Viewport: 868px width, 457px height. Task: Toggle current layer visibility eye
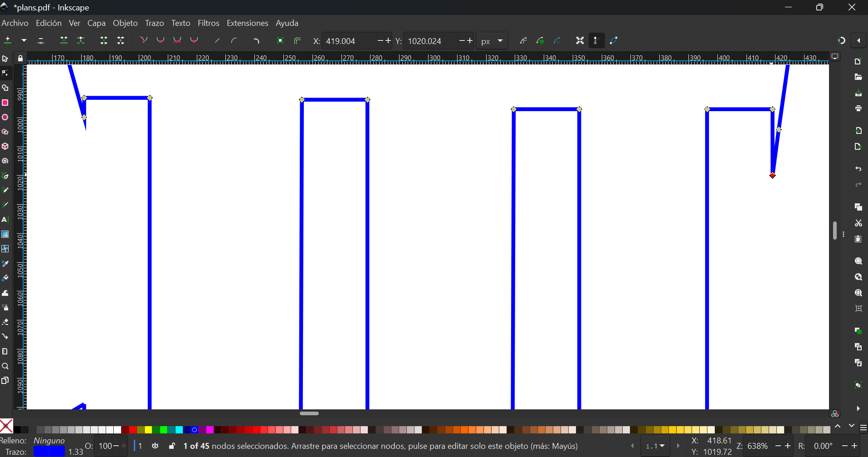pyautogui.click(x=155, y=446)
